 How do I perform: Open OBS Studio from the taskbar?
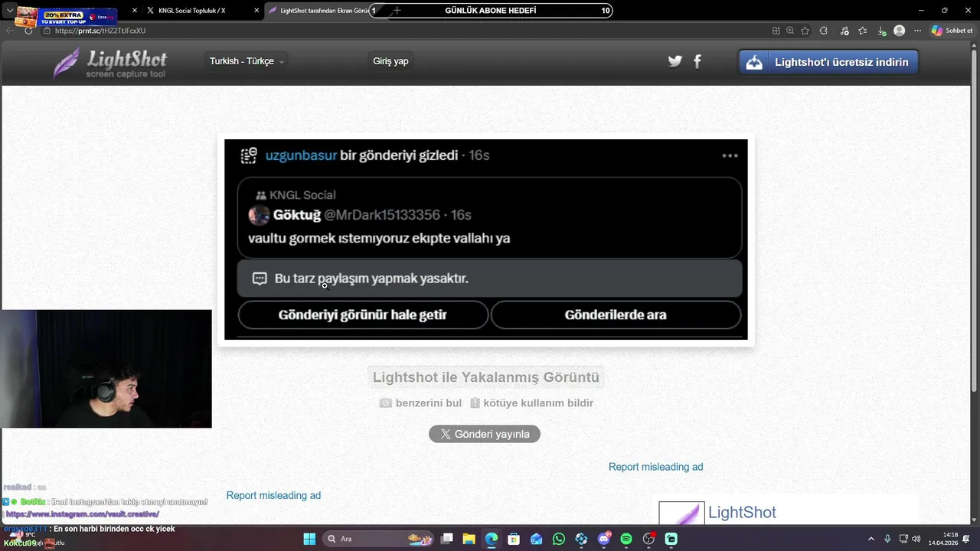pos(649,539)
